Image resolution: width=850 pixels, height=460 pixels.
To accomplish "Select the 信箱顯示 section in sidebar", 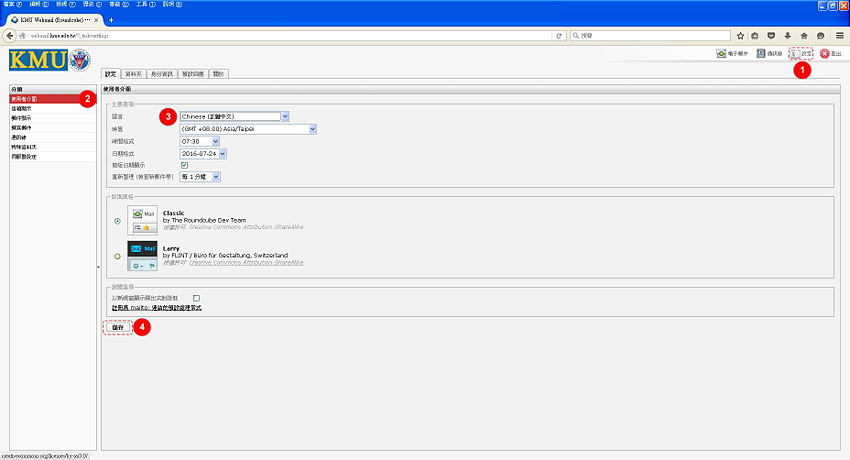I will pos(53,109).
